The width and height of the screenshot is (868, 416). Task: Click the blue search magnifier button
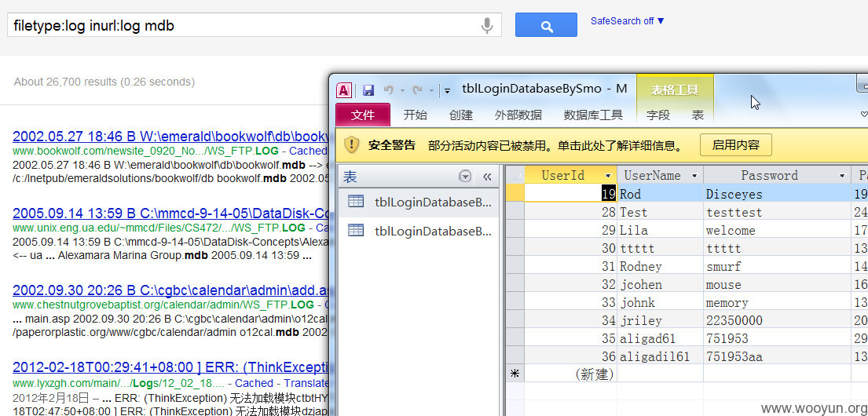pyautogui.click(x=546, y=25)
